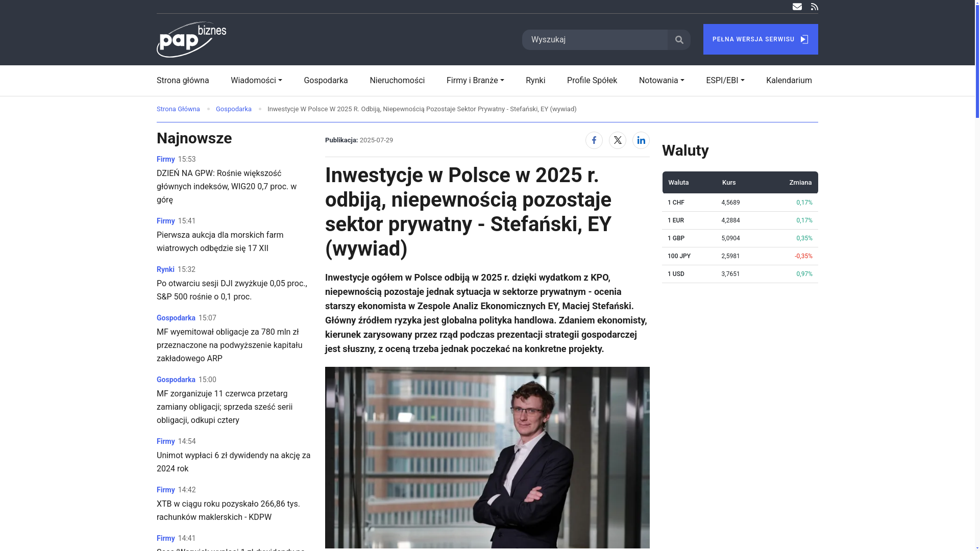Viewport: 980px width, 551px height.
Task: Click the search magnifier button
Action: [x=679, y=40]
